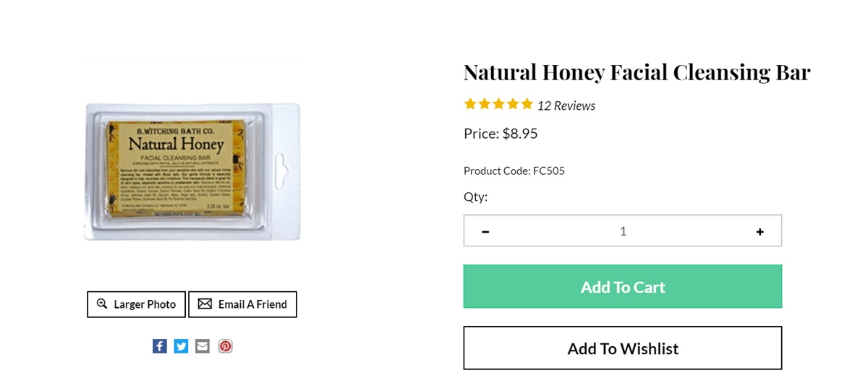Viewport: 868px width, 378px height.
Task: Pin product on Pinterest
Action: click(x=226, y=346)
